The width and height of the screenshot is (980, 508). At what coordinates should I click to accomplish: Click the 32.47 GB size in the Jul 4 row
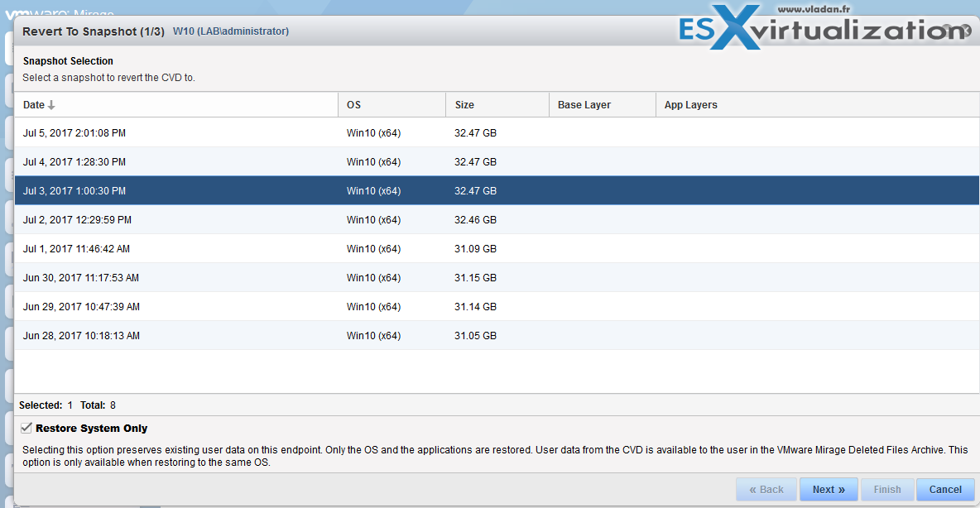click(x=476, y=162)
